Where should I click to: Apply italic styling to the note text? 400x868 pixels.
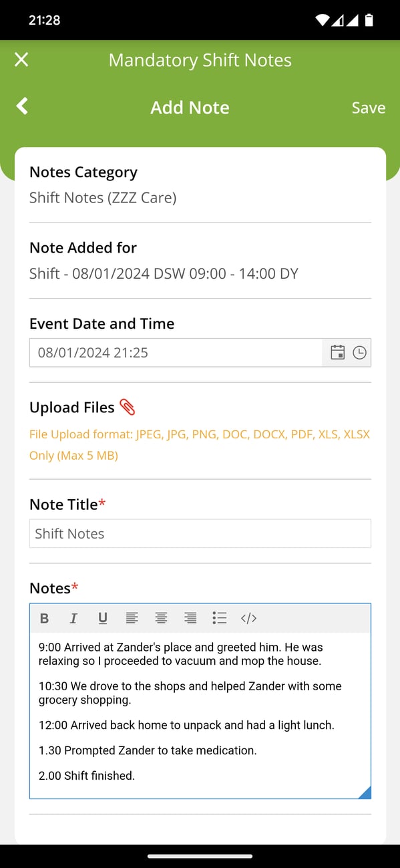73,618
